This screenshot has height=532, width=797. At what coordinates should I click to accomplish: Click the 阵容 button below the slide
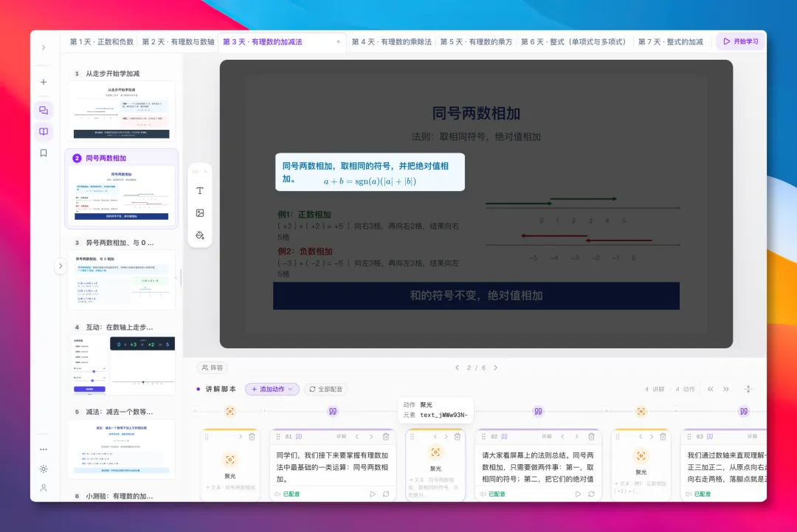coord(212,367)
